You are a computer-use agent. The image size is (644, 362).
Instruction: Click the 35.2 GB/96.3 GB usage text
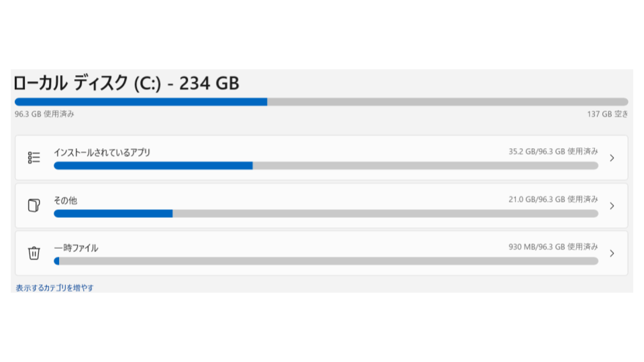(553, 152)
